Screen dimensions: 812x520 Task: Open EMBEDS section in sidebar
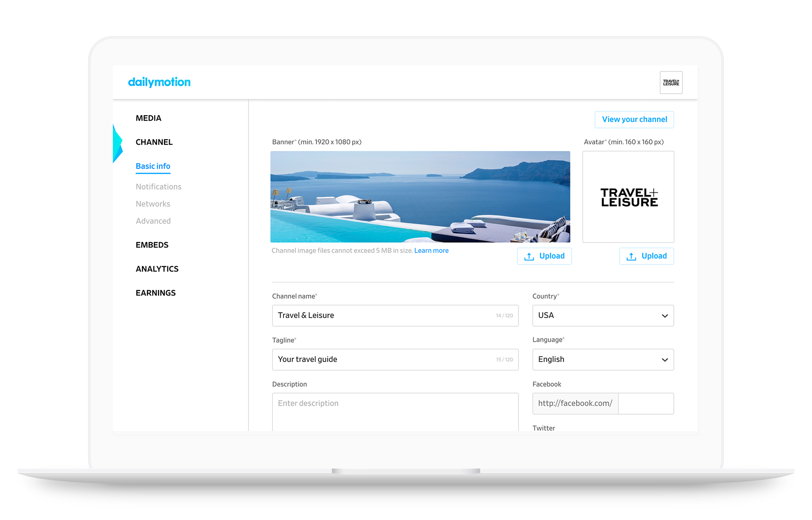click(152, 245)
